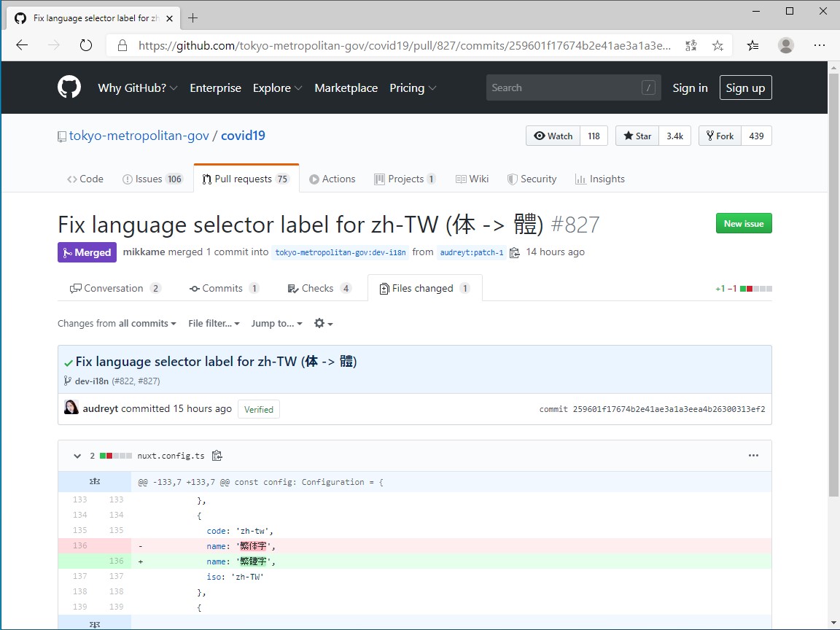Switch to the Conversation tab
Screen dimensions: 840x630
(114, 288)
